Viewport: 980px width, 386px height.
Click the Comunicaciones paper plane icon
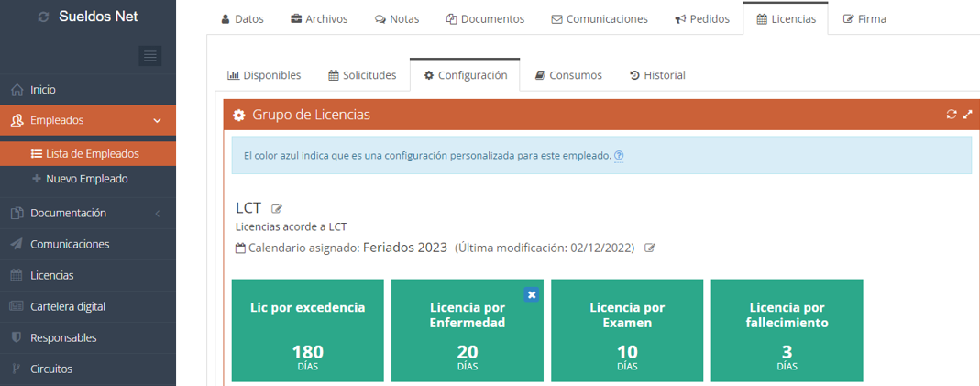coord(17,244)
